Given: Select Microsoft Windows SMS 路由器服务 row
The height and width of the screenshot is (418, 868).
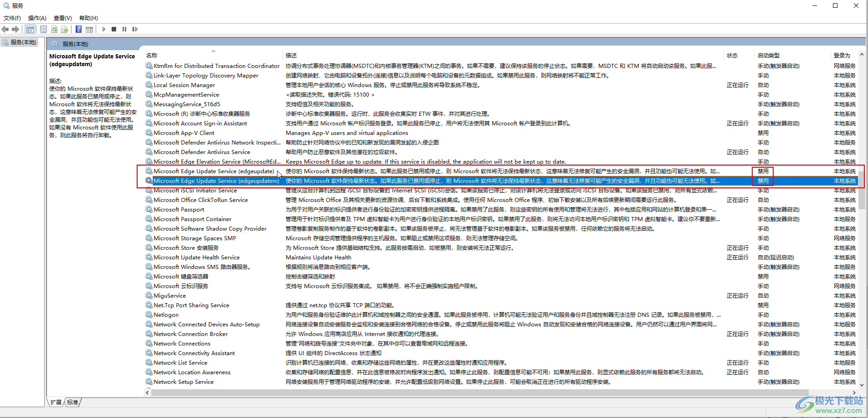Looking at the screenshot, I should 501,267.
